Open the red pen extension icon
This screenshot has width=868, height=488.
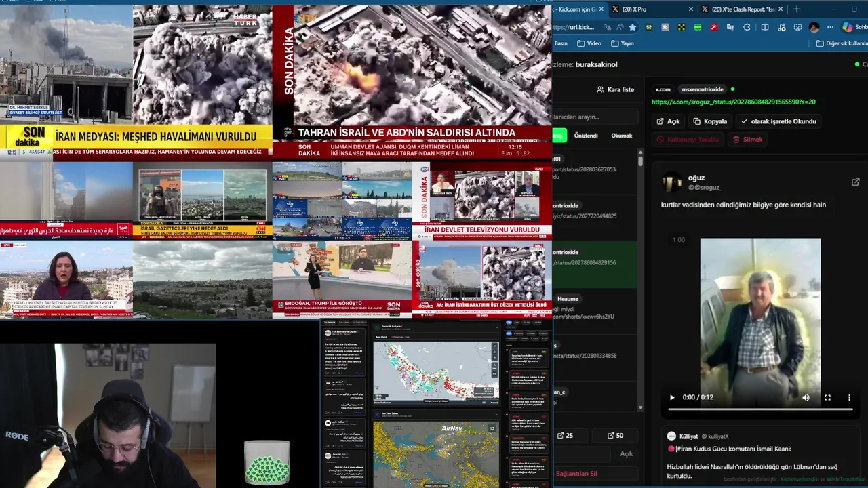(714, 27)
